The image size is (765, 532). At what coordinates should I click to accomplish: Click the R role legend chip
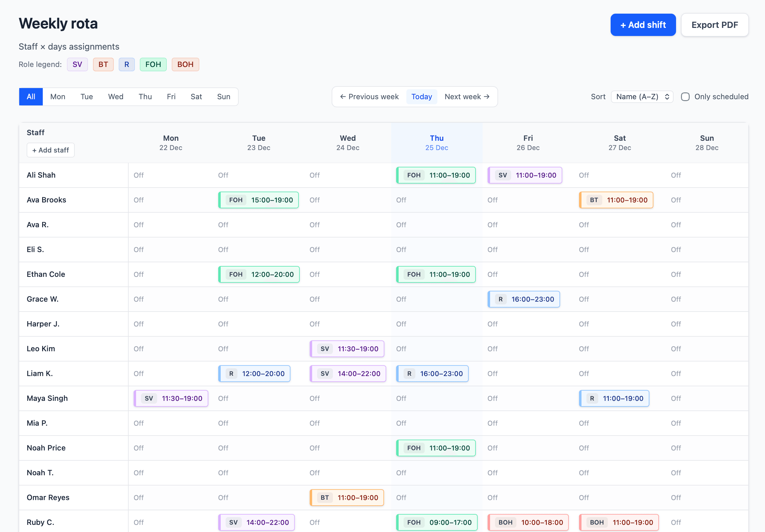pos(126,64)
